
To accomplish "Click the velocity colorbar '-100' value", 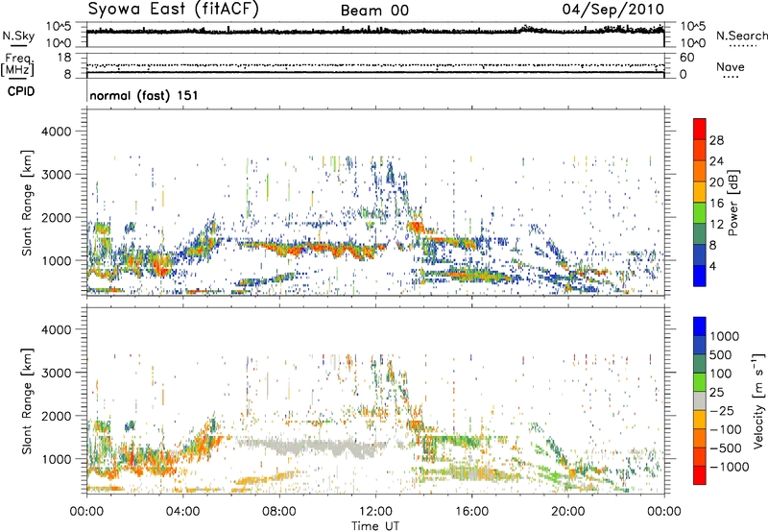I will coord(726,429).
